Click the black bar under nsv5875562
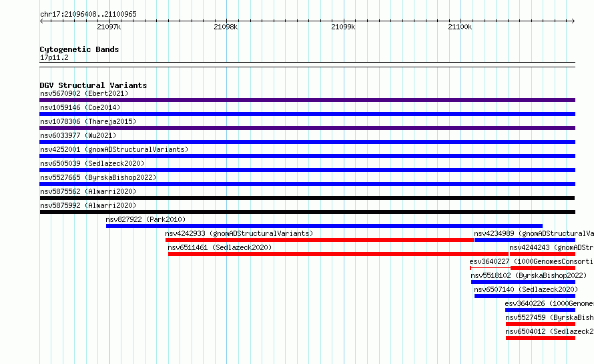 coord(307,198)
